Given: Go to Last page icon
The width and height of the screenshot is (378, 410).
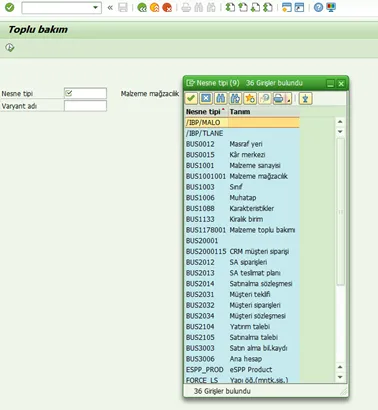Looking at the screenshot, I should pos(268,7).
